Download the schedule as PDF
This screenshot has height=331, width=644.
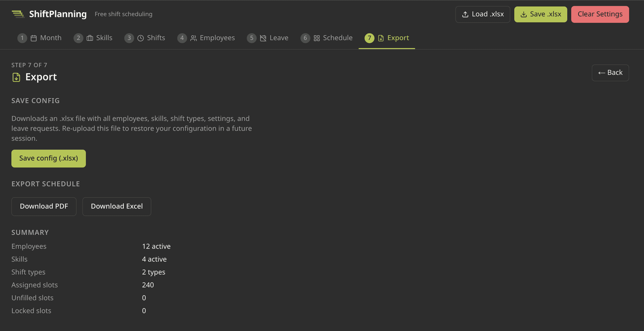point(44,206)
